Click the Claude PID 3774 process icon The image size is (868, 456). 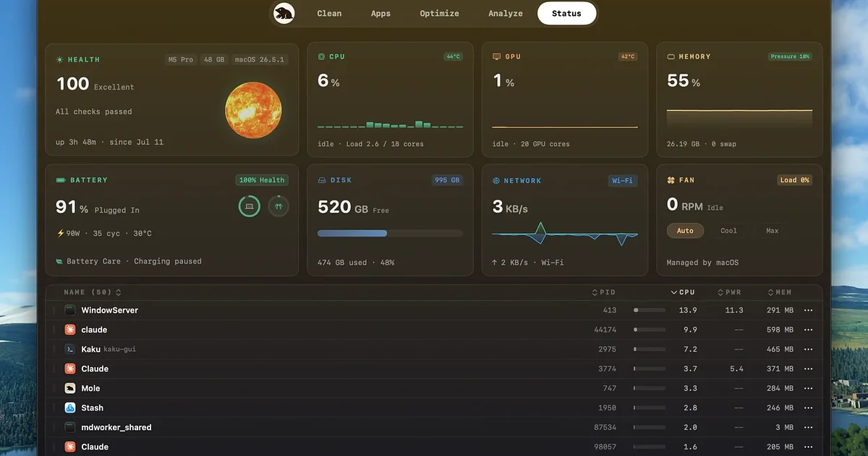[x=70, y=368]
